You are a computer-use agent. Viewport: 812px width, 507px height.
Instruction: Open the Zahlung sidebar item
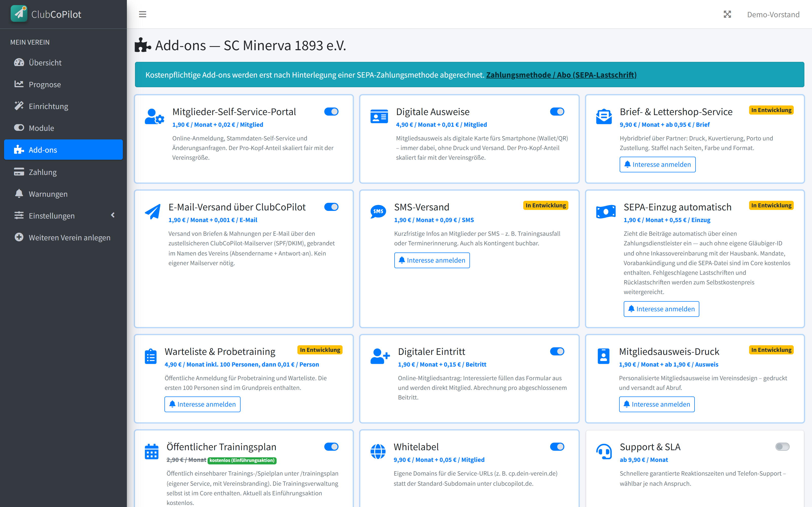tap(63, 172)
